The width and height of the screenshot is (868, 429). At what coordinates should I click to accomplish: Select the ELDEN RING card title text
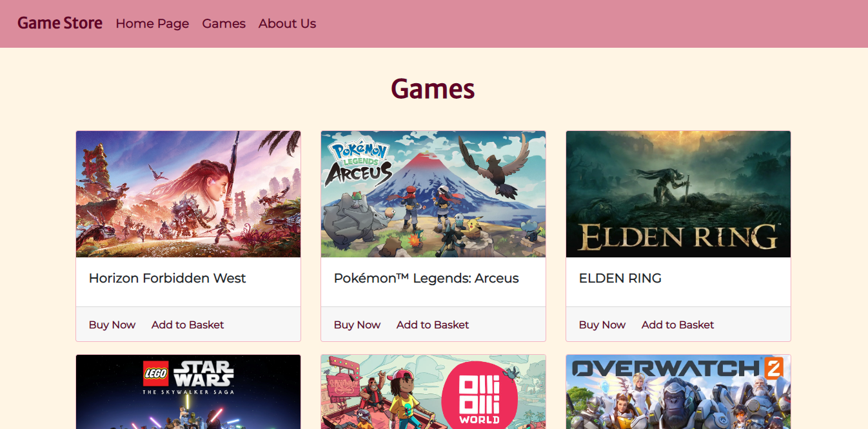620,278
